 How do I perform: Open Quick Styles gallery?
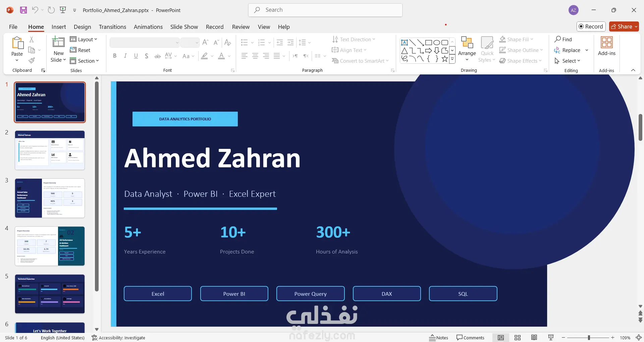click(x=487, y=49)
